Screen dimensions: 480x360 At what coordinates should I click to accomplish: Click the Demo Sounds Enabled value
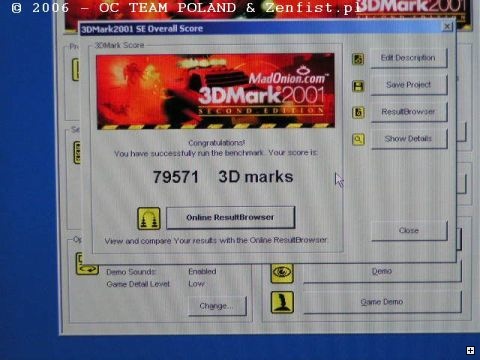202,272
